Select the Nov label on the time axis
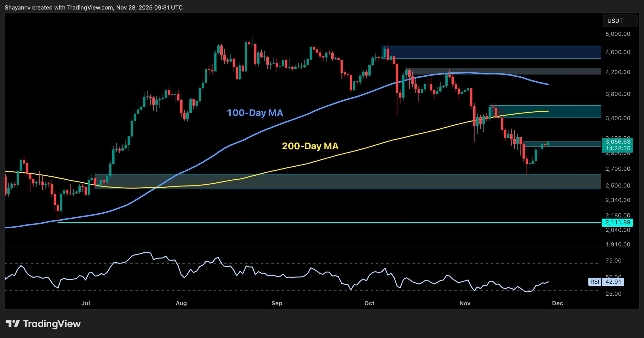Image resolution: width=644 pixels, height=338 pixels. (465, 303)
